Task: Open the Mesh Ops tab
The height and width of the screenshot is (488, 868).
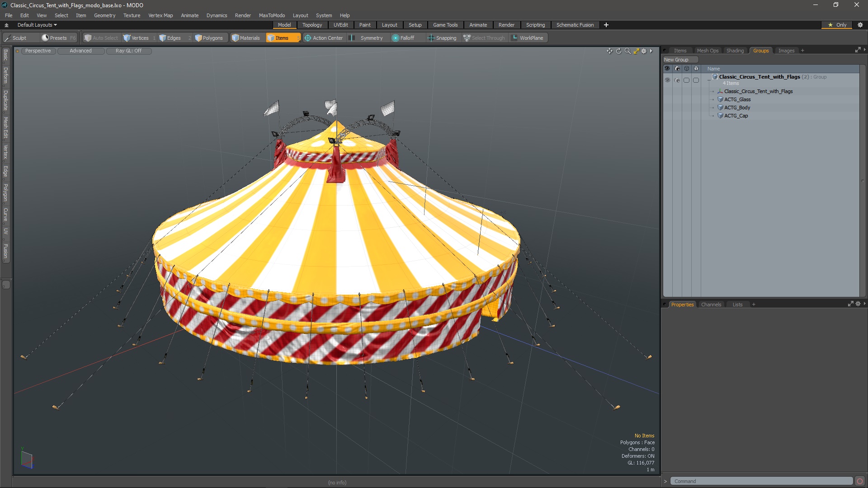Action: 707,51
